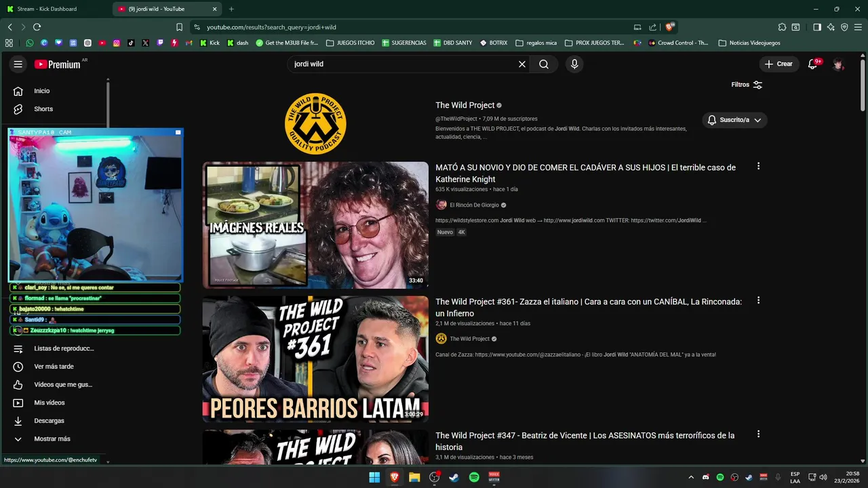This screenshot has width=868, height=488.
Task: Open Brave Shields lion icon
Action: coord(669,27)
